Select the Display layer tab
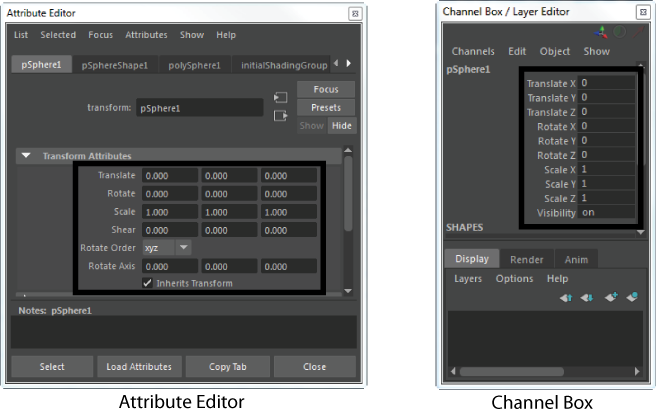The width and height of the screenshot is (656, 414). click(472, 259)
